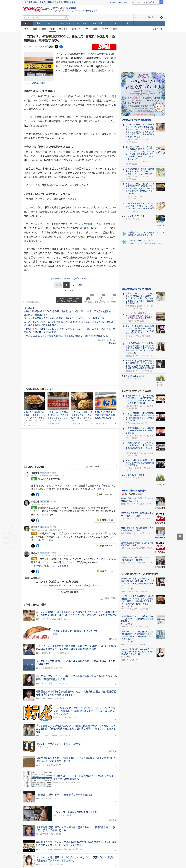
Task: Open the 380 comments count icon
Action: pos(43,47)
